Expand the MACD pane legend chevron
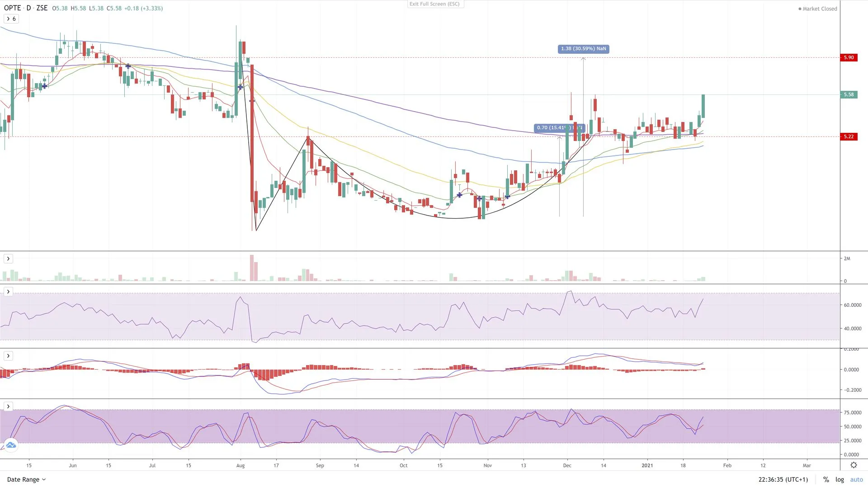Screen dimensions: 868x488 coord(8,356)
